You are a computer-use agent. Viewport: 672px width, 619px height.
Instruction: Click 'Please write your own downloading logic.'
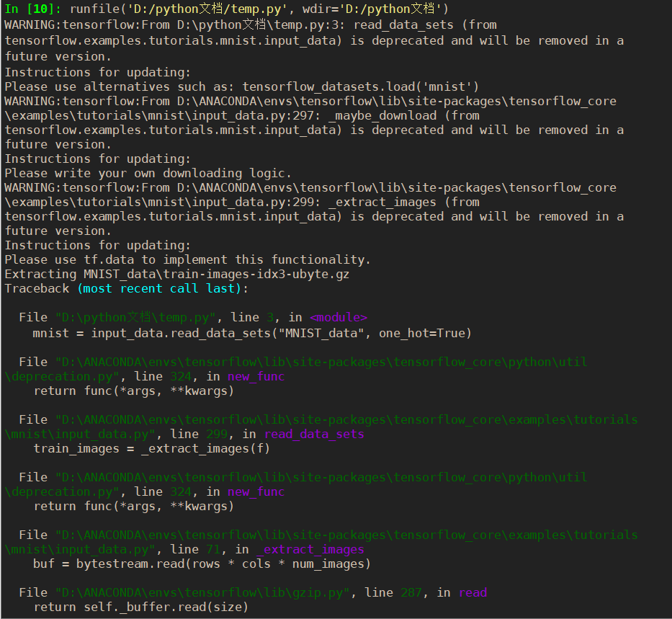point(148,174)
